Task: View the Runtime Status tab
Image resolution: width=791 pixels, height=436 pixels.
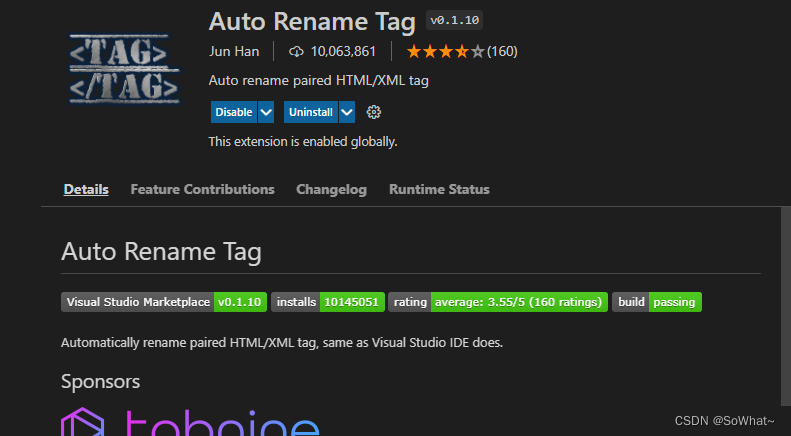Action: pyautogui.click(x=439, y=189)
